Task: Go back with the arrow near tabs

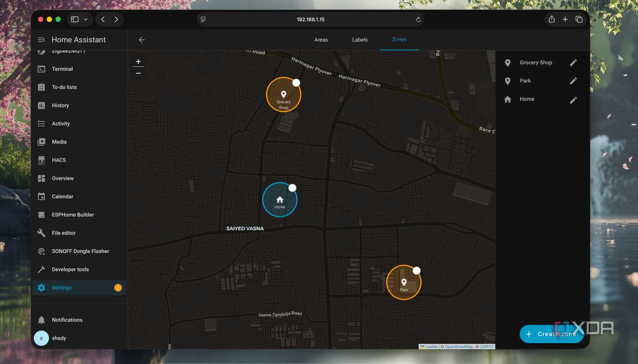Action: pos(142,39)
